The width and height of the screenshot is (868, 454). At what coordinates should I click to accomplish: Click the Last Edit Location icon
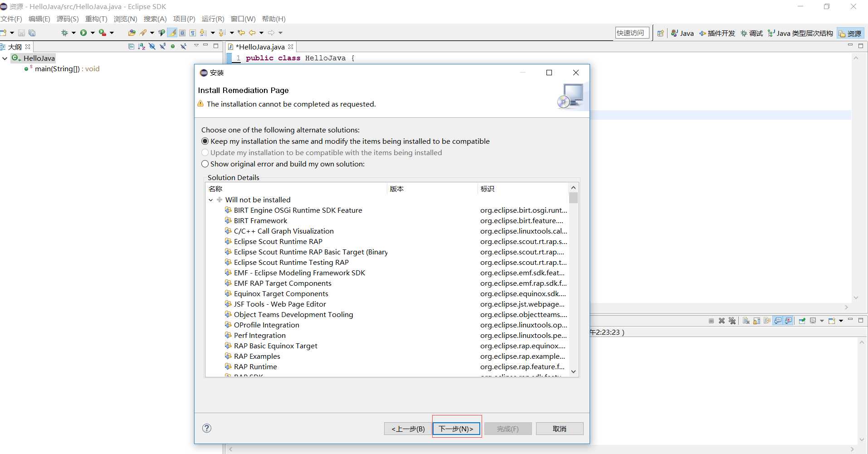point(241,33)
